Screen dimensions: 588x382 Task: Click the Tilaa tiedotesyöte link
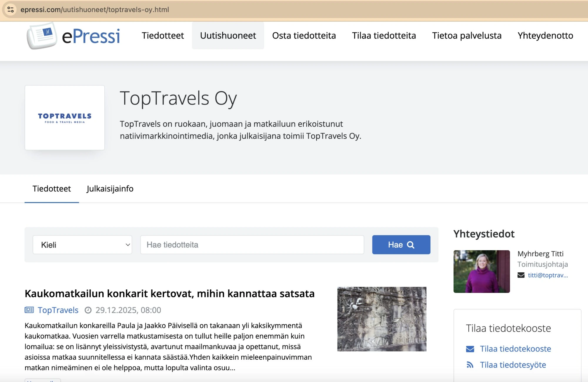click(513, 365)
